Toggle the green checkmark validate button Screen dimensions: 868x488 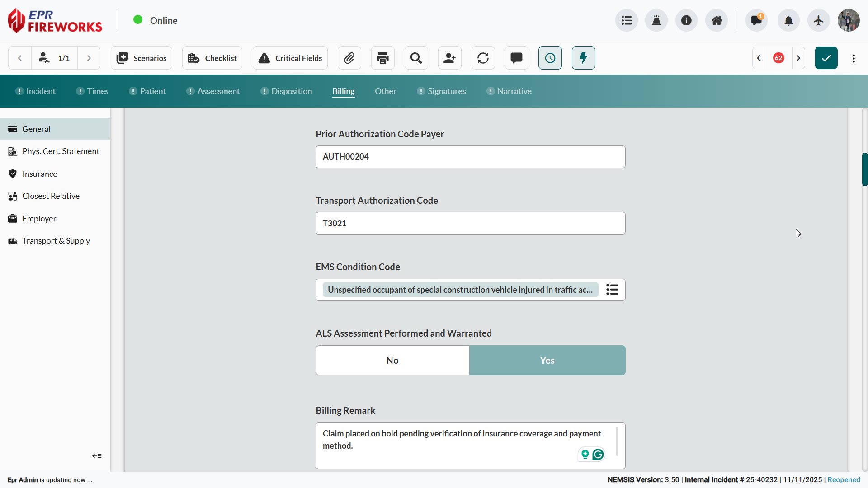click(x=826, y=58)
